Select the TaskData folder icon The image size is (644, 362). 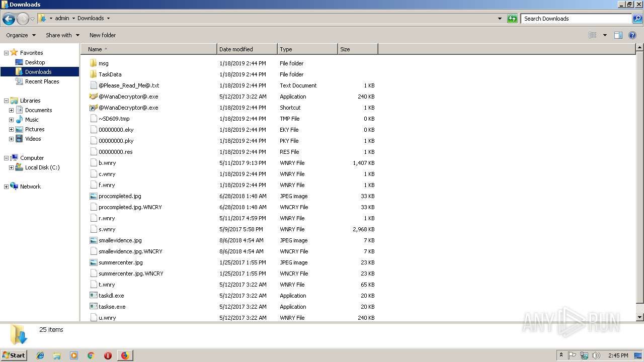[93, 74]
